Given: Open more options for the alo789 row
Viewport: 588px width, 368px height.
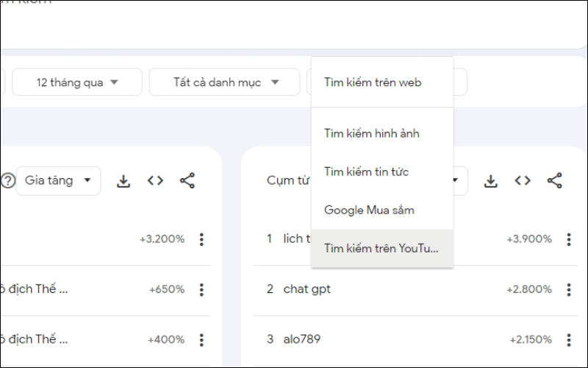Looking at the screenshot, I should pyautogui.click(x=568, y=339).
